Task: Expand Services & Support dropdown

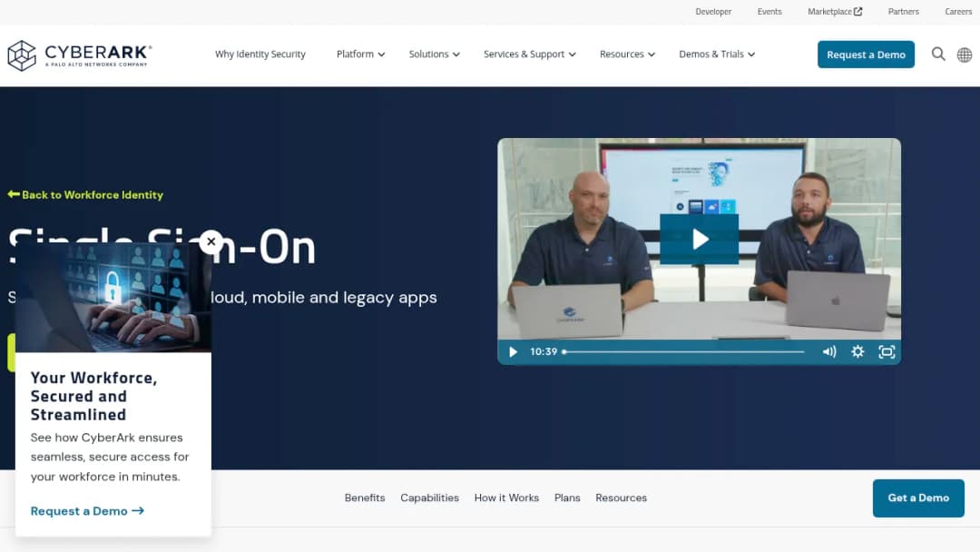Action: (529, 54)
